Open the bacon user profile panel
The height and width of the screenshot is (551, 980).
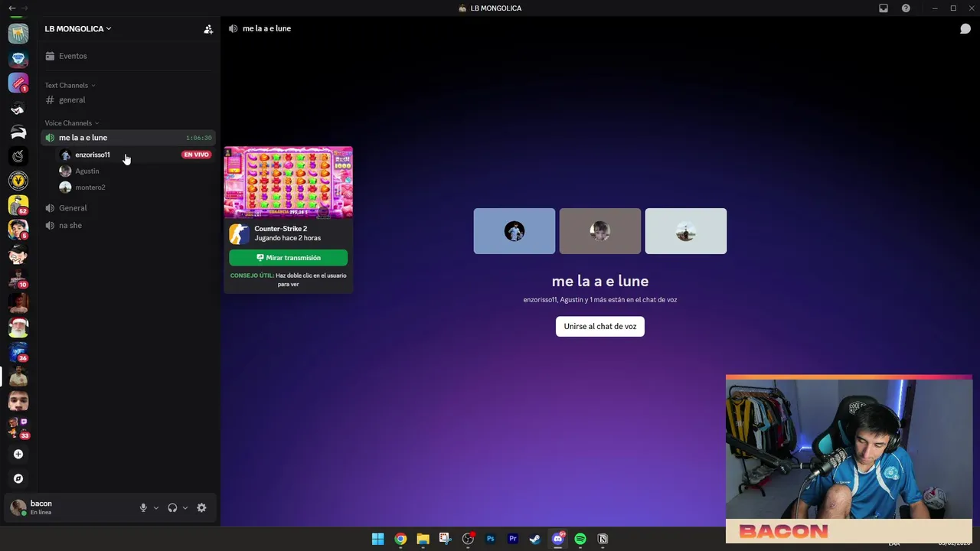pos(70,508)
